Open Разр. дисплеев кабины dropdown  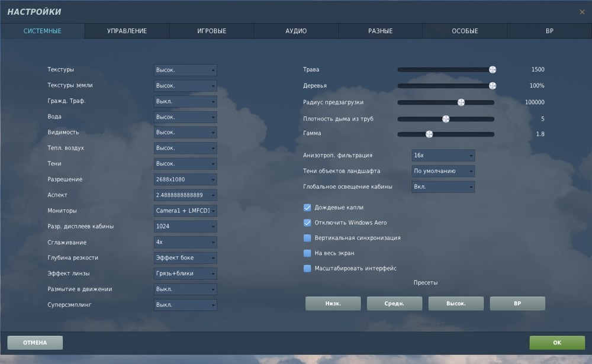(x=185, y=227)
